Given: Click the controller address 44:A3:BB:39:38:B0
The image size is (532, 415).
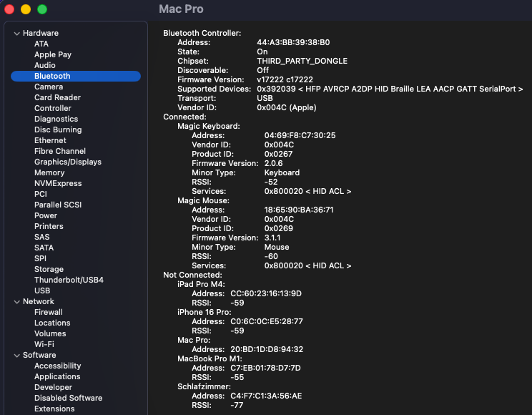Looking at the screenshot, I should pyautogui.click(x=293, y=42).
